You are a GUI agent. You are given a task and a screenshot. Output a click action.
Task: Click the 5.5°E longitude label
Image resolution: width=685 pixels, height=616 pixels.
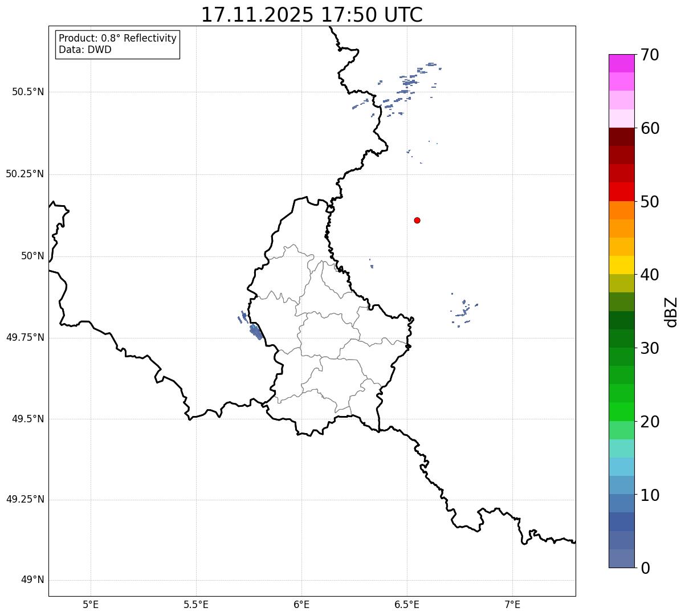tap(196, 604)
